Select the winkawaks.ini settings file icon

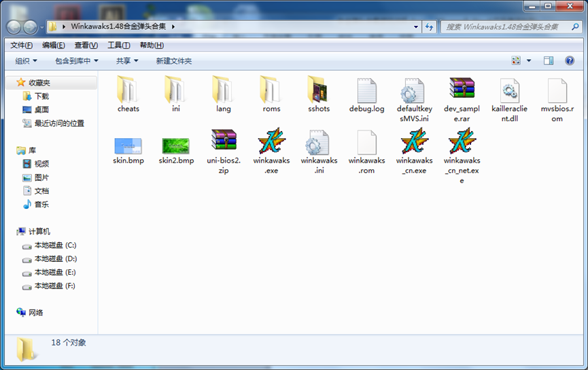[x=319, y=143]
